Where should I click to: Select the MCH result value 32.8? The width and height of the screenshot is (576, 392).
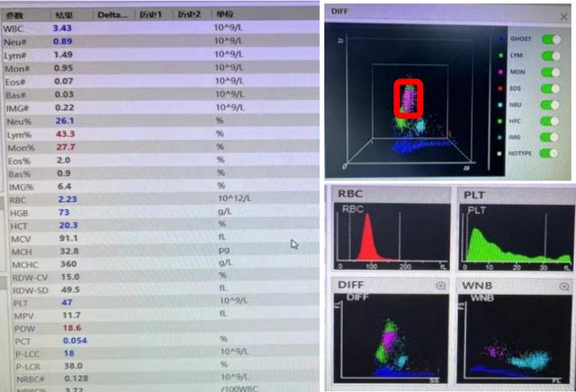pyautogui.click(x=69, y=252)
